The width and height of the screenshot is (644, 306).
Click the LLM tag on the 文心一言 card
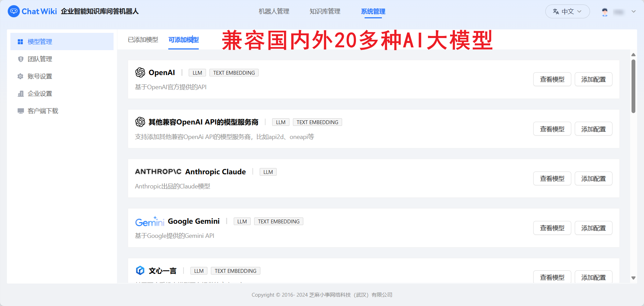[199, 271]
